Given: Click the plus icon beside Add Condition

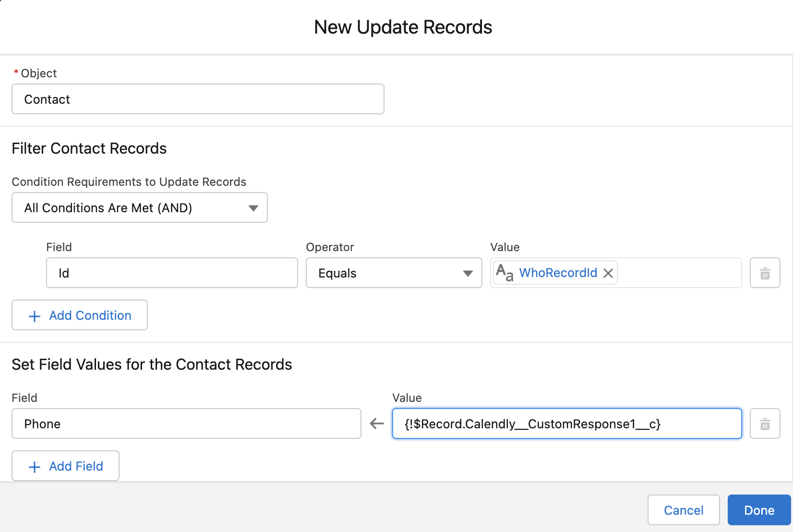Looking at the screenshot, I should pos(35,316).
